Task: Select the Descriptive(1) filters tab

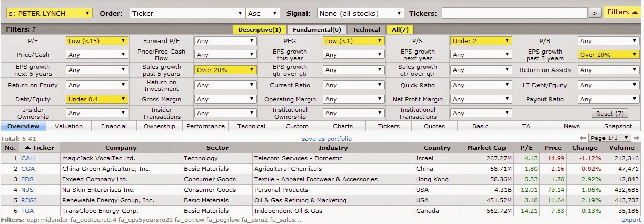Action: [259, 29]
